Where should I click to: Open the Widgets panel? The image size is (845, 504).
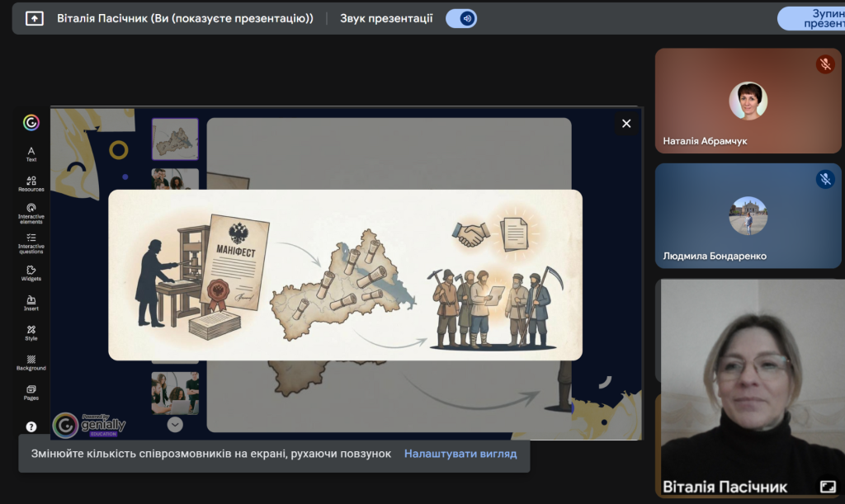click(31, 273)
